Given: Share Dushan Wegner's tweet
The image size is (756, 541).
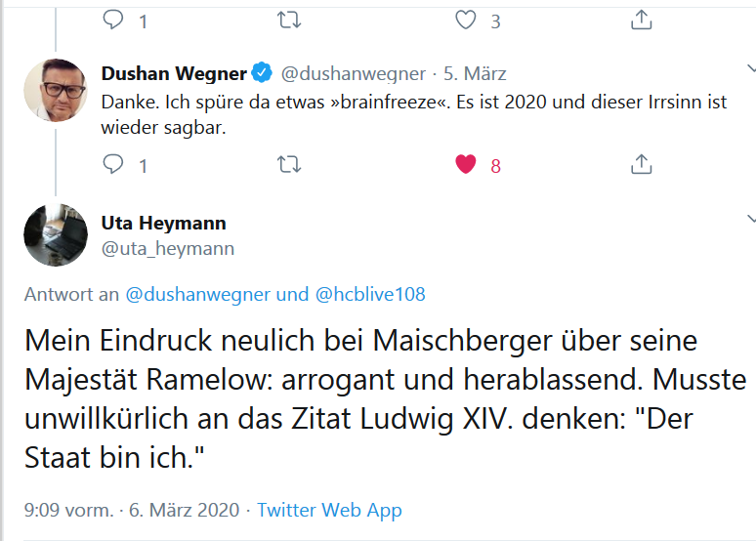Looking at the screenshot, I should (x=641, y=163).
